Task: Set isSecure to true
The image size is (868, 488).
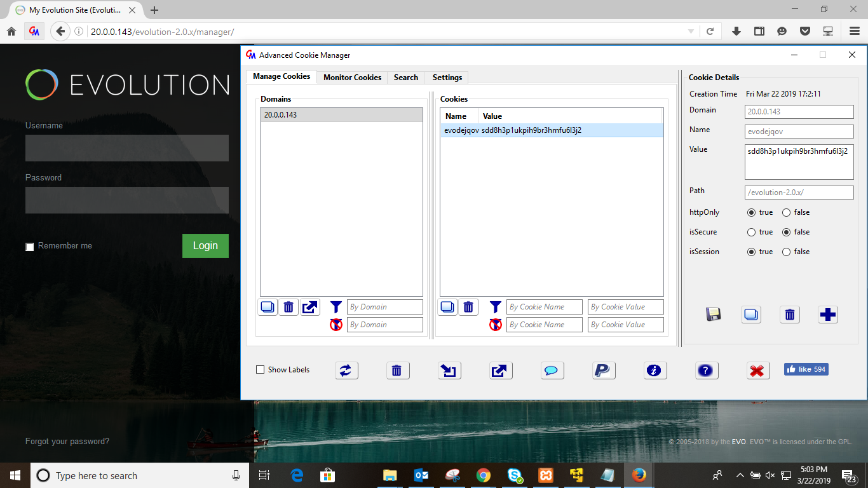Action: (752, 233)
